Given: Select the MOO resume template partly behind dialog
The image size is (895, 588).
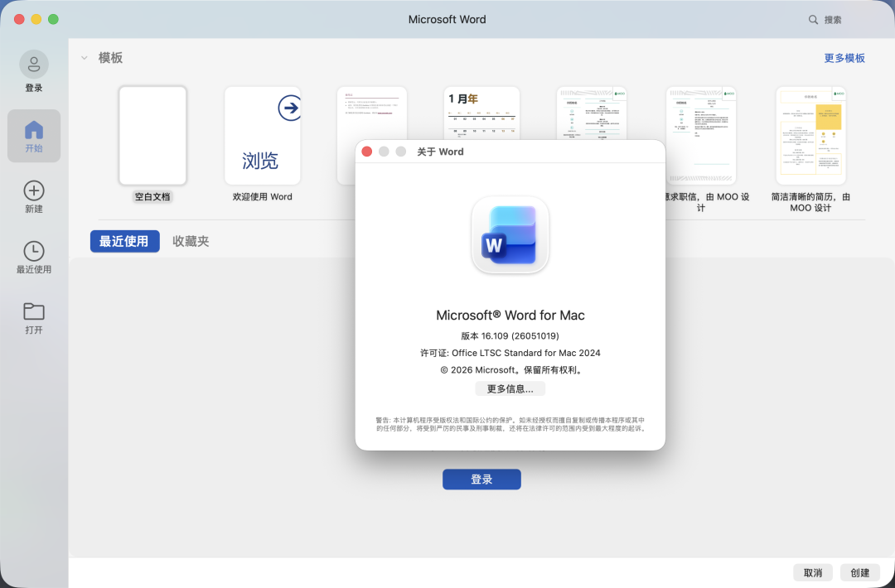Looking at the screenshot, I should pyautogui.click(x=592, y=113).
